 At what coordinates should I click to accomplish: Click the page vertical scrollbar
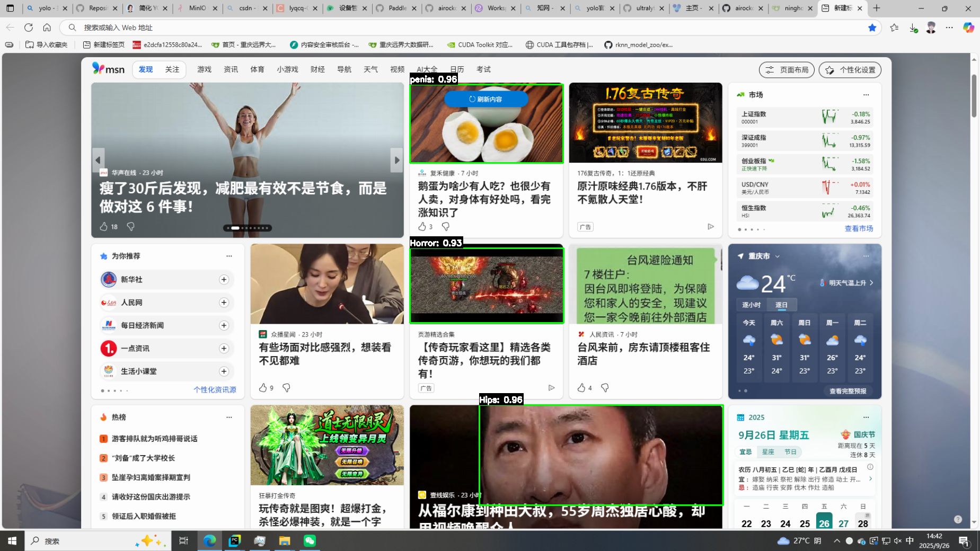(974, 96)
